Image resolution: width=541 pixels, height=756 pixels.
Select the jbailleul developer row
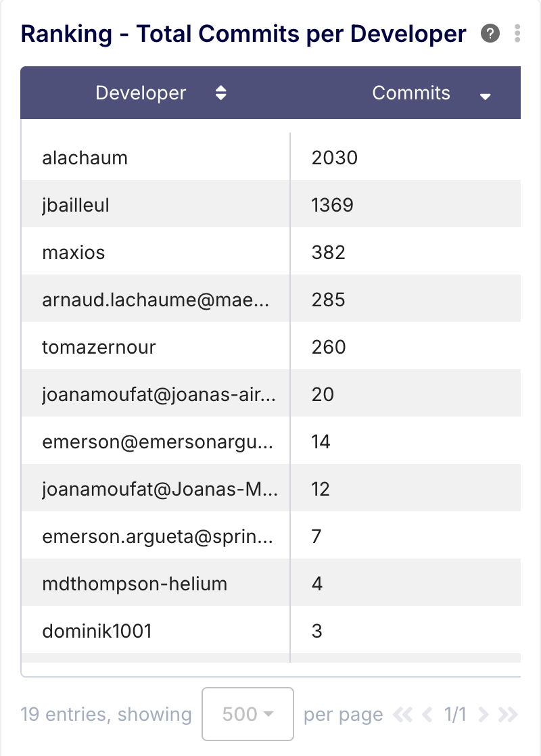(x=76, y=205)
